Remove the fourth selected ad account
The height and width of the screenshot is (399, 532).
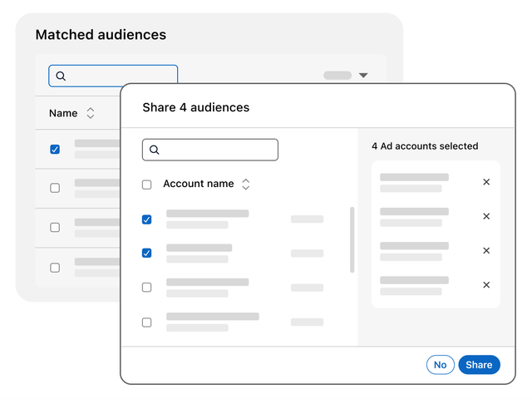pyautogui.click(x=486, y=285)
